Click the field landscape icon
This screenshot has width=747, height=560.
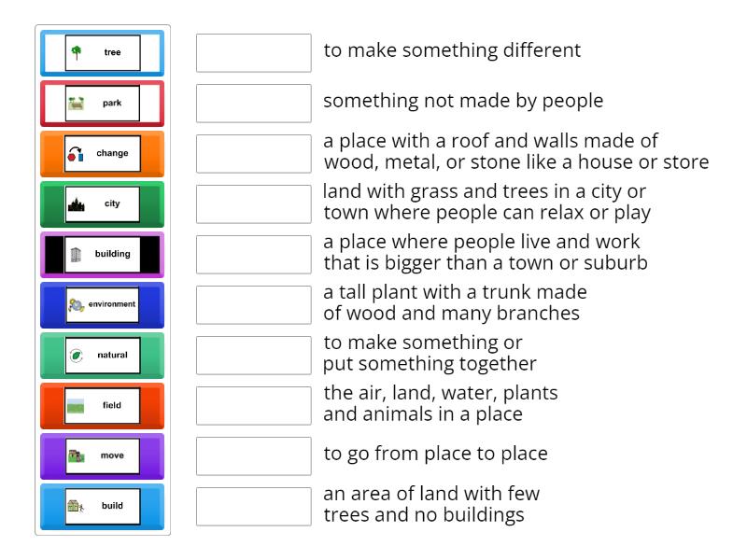78,405
